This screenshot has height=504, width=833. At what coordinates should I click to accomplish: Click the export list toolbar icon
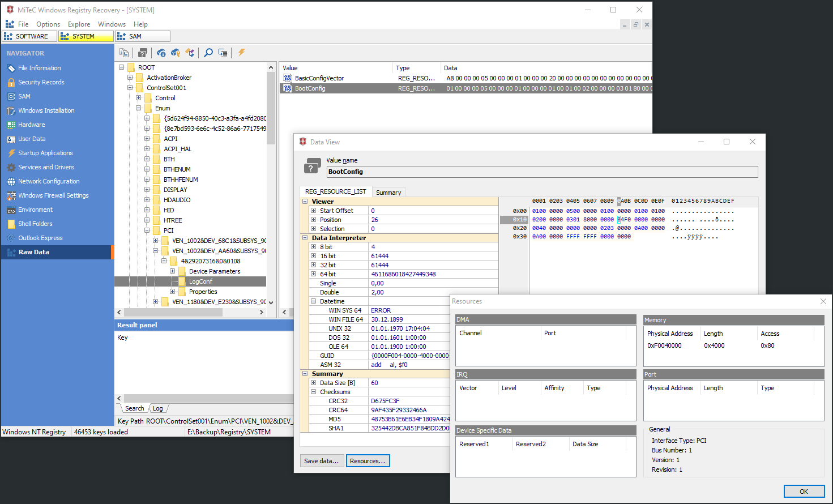[223, 53]
